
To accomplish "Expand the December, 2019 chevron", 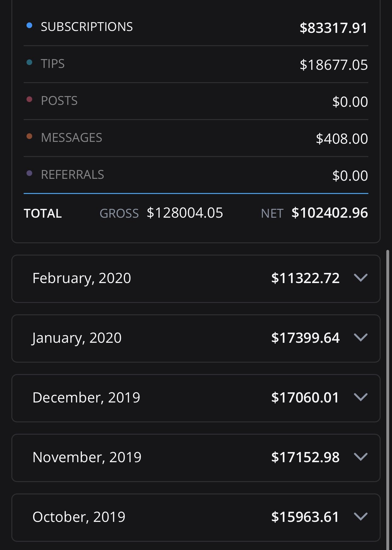I will [361, 397].
